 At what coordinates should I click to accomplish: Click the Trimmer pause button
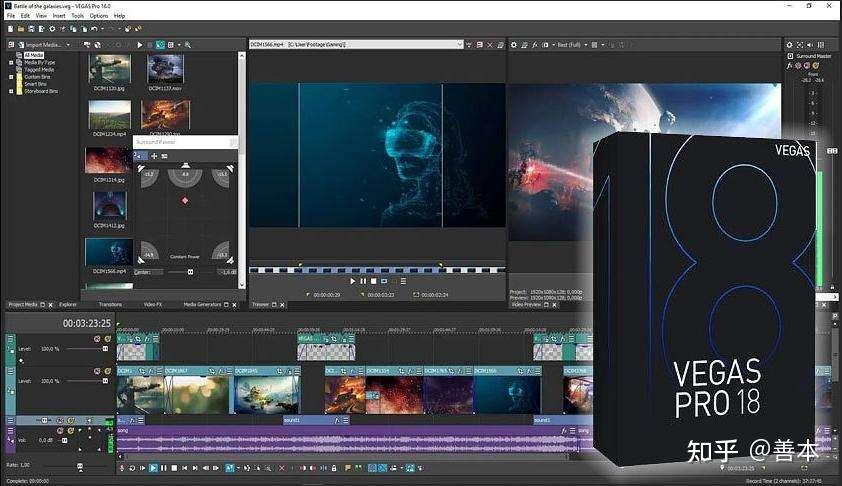(364, 281)
